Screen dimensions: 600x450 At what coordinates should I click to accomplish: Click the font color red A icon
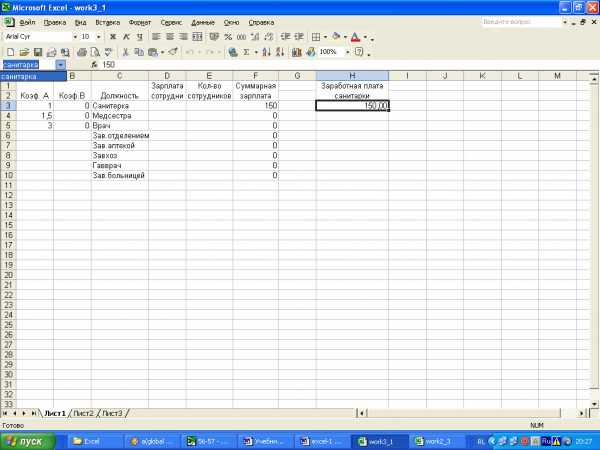click(354, 37)
